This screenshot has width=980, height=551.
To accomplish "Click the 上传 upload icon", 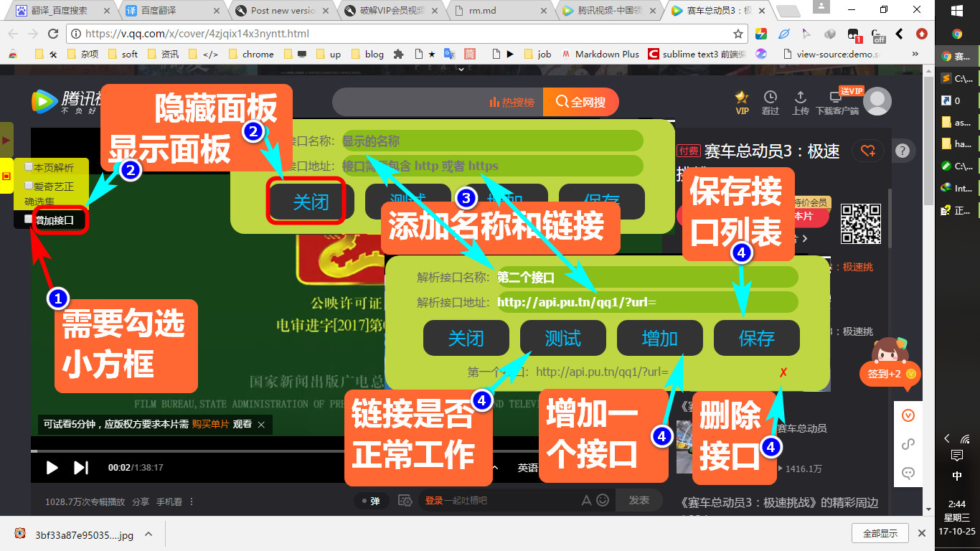I will pyautogui.click(x=801, y=102).
